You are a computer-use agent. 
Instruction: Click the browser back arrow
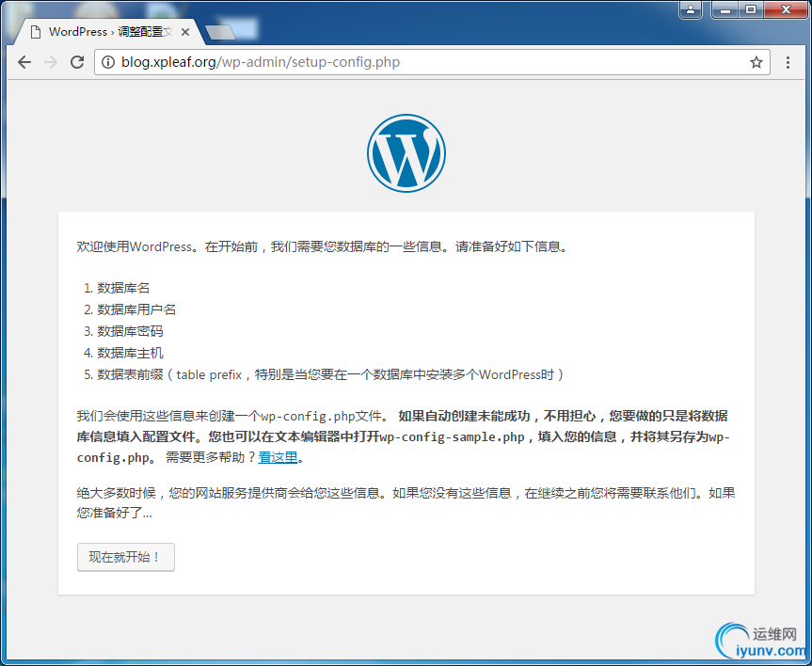[x=24, y=63]
